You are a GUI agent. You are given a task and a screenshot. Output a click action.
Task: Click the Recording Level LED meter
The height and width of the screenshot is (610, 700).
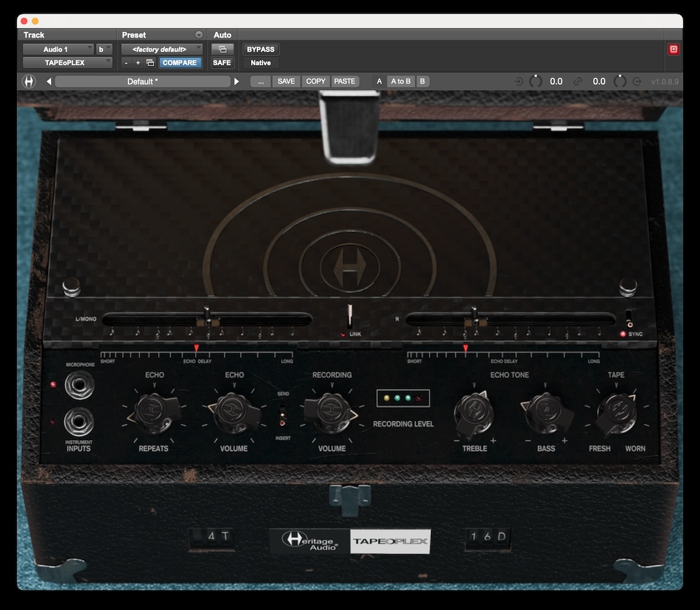click(x=403, y=398)
